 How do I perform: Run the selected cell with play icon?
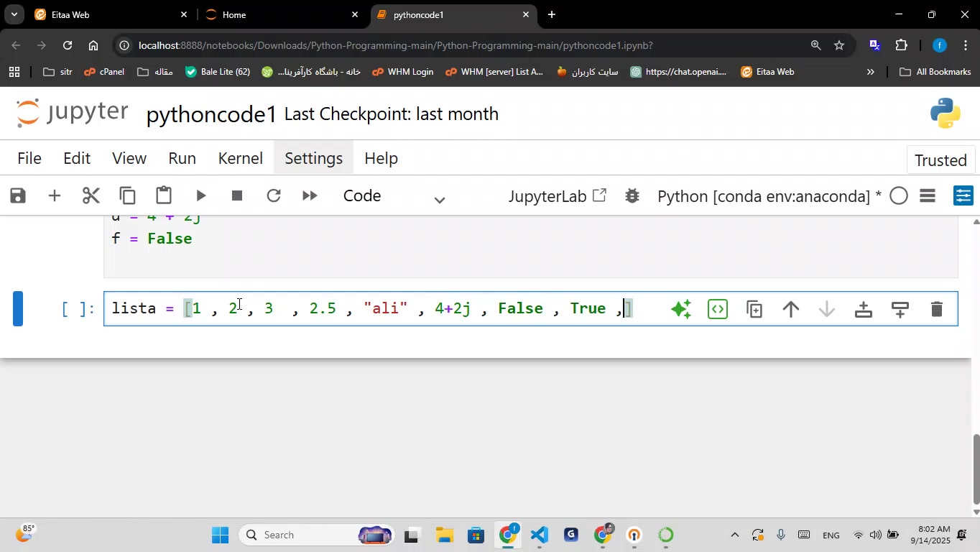(x=201, y=195)
